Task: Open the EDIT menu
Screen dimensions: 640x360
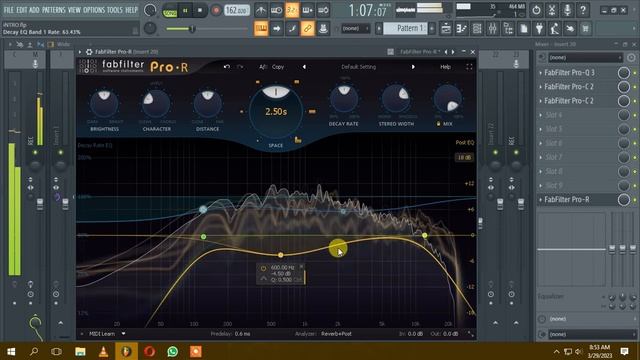Action: click(22, 10)
